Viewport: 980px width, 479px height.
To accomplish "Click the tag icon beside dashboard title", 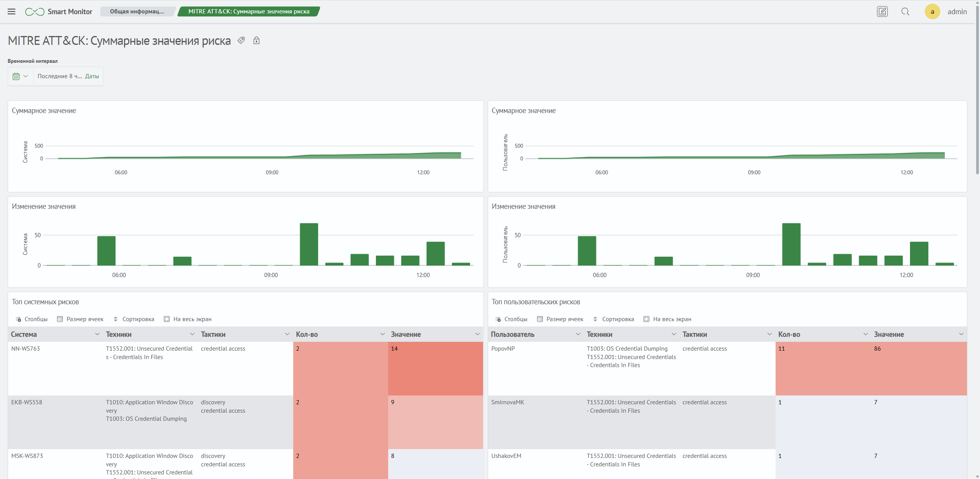I will tap(241, 40).
